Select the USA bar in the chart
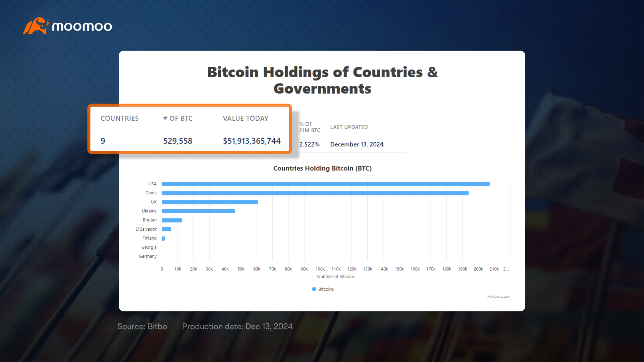This screenshot has height=362, width=644. (326, 184)
